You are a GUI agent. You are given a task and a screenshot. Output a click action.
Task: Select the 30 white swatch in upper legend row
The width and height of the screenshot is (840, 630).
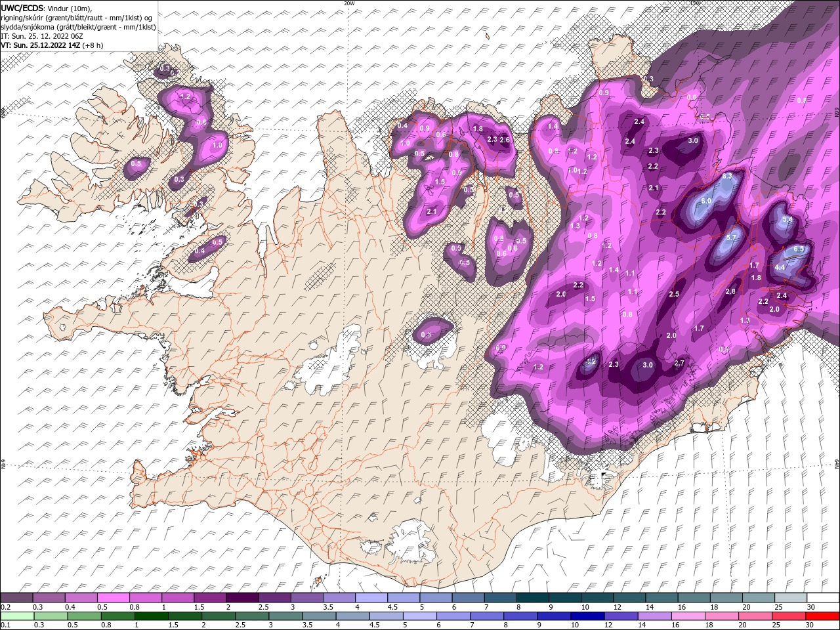point(823,598)
